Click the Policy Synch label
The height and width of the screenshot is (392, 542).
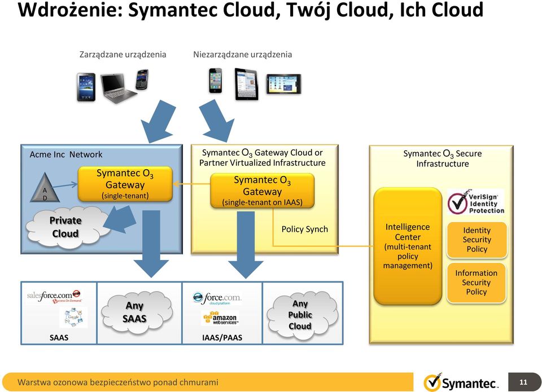pos(304,229)
